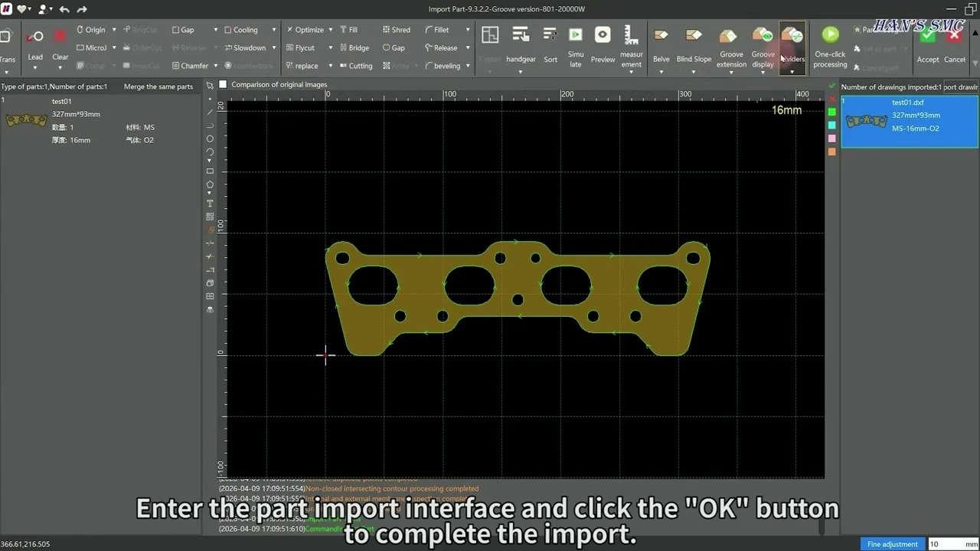
Task: Click the Fine adjustment button
Action: click(x=893, y=544)
